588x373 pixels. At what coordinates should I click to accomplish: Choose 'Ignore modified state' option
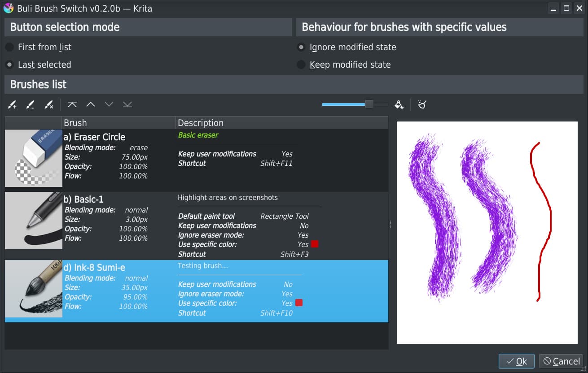347,47
